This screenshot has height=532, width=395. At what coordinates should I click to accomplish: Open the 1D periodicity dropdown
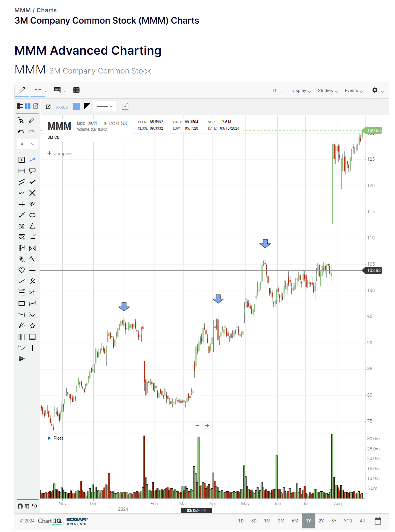(277, 91)
